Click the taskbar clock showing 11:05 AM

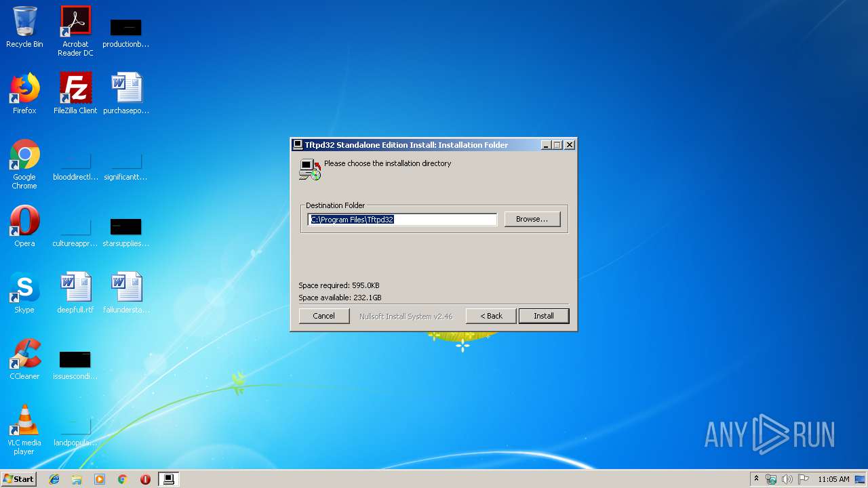[833, 479]
